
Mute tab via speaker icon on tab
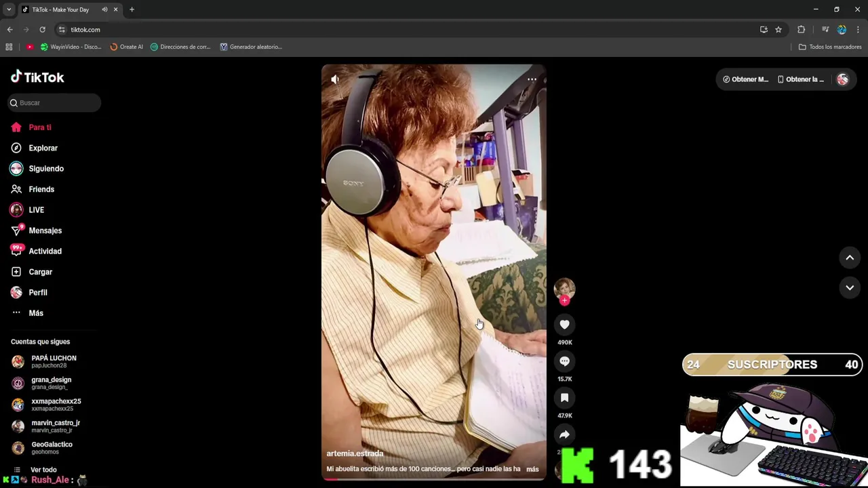point(104,9)
